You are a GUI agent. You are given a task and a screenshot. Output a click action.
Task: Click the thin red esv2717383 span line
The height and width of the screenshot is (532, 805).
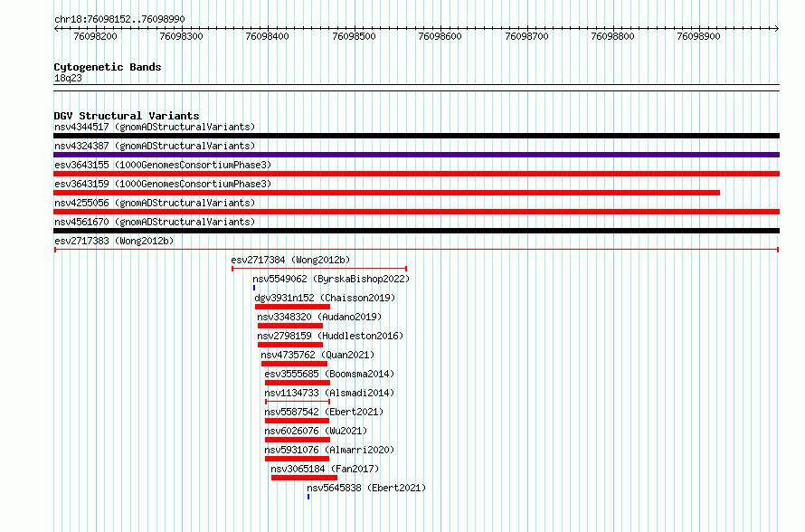416,250
